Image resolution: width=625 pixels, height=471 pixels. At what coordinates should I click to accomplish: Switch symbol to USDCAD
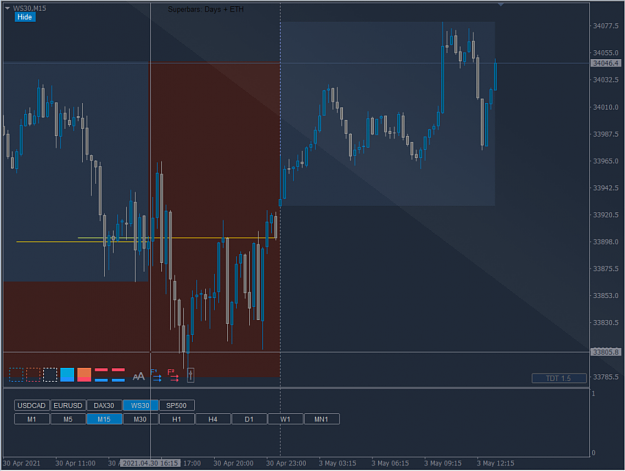(x=32, y=406)
